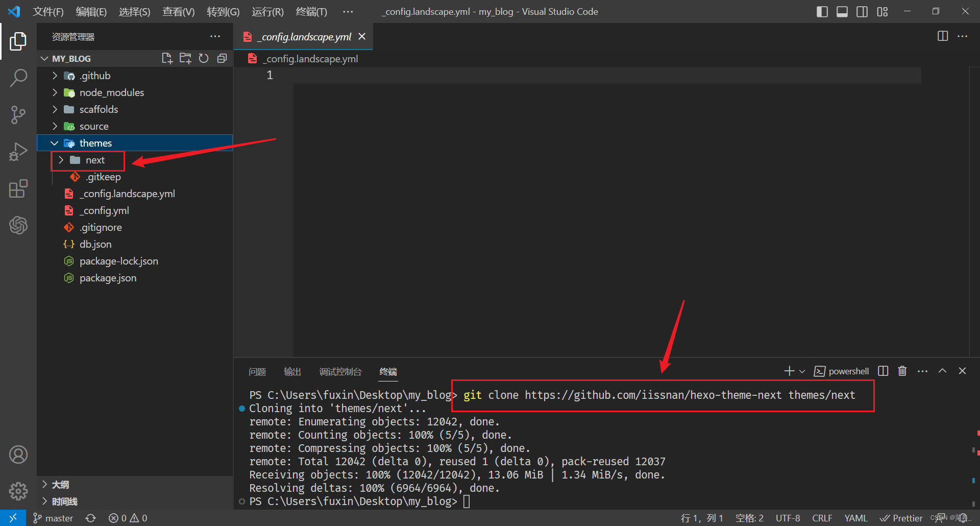The height and width of the screenshot is (526, 980).
Task: Open the Search view in activity bar
Action: 18,78
